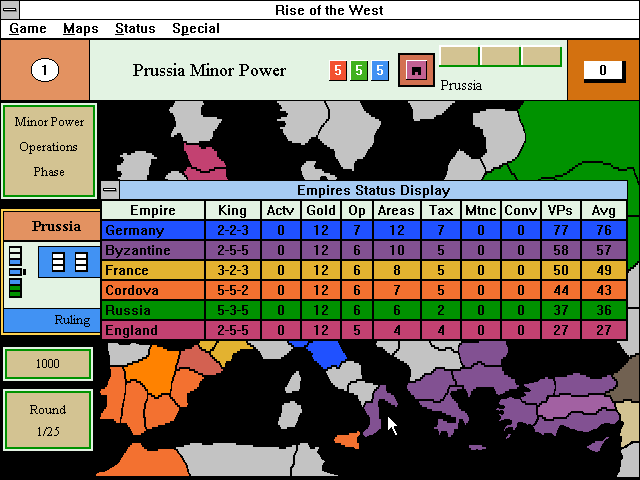640x480 pixels.
Task: Click Cordova's VPs value 44
Action: pyautogui.click(x=561, y=290)
